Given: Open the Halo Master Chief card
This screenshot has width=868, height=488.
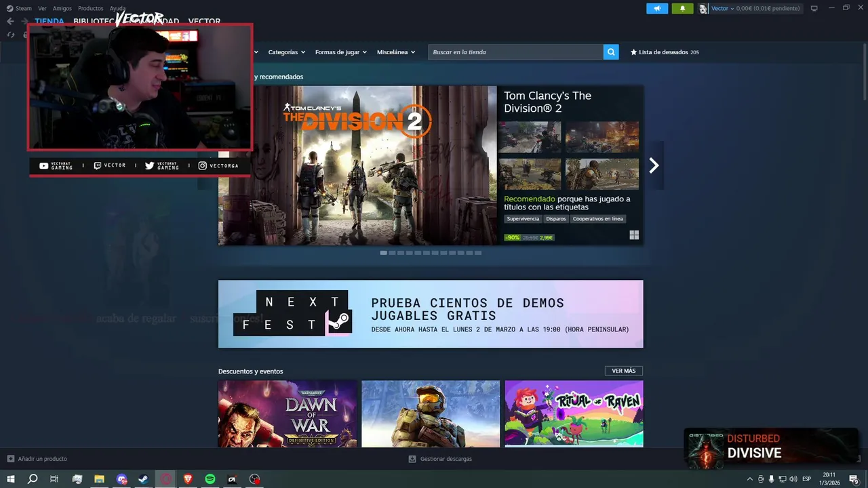Looking at the screenshot, I should pos(431,413).
